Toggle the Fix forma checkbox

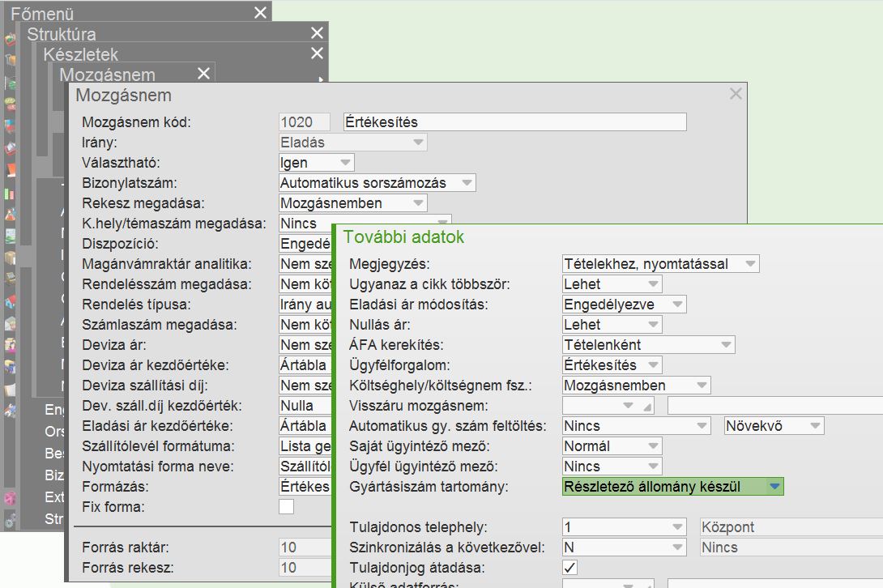coord(287,507)
